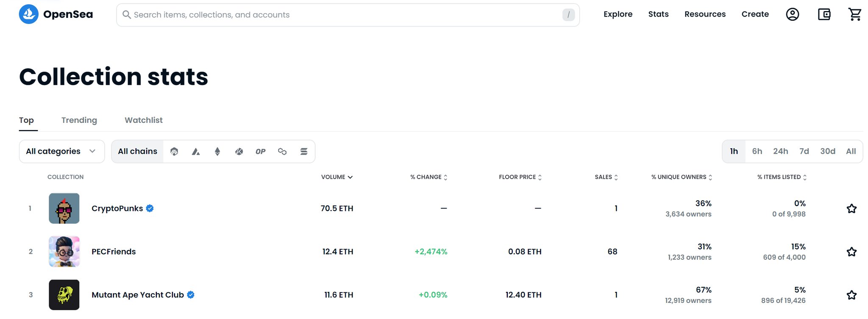868x319 pixels.
Task: Click the 12.4 ETH volume value
Action: click(338, 252)
